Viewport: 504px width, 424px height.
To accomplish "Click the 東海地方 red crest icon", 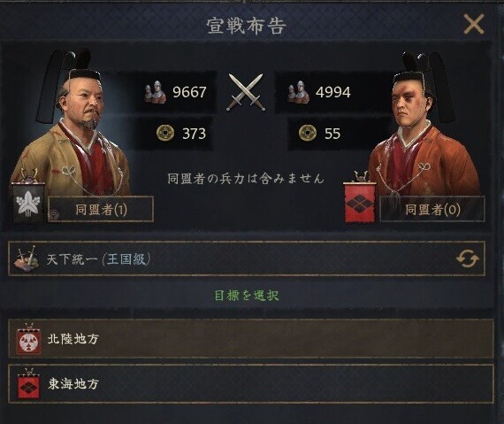I will tap(29, 384).
